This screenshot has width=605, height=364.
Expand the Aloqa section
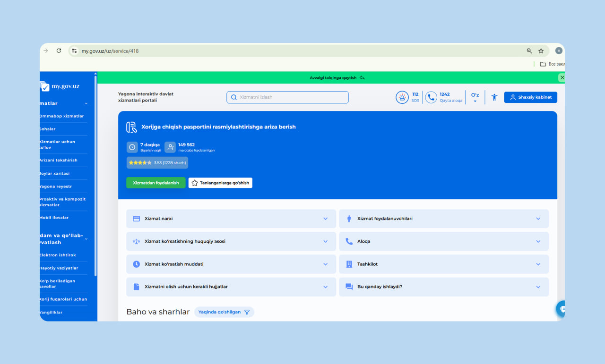444,241
